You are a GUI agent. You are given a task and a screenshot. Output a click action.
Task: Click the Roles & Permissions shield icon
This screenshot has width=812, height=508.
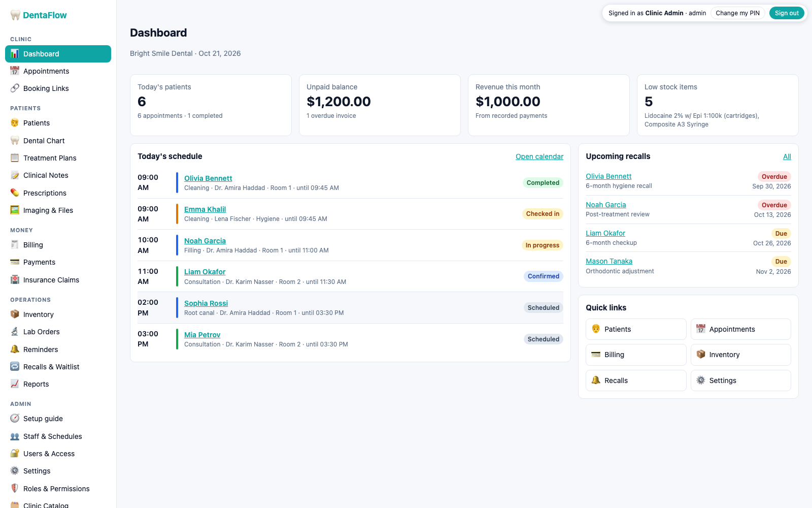(x=15, y=489)
